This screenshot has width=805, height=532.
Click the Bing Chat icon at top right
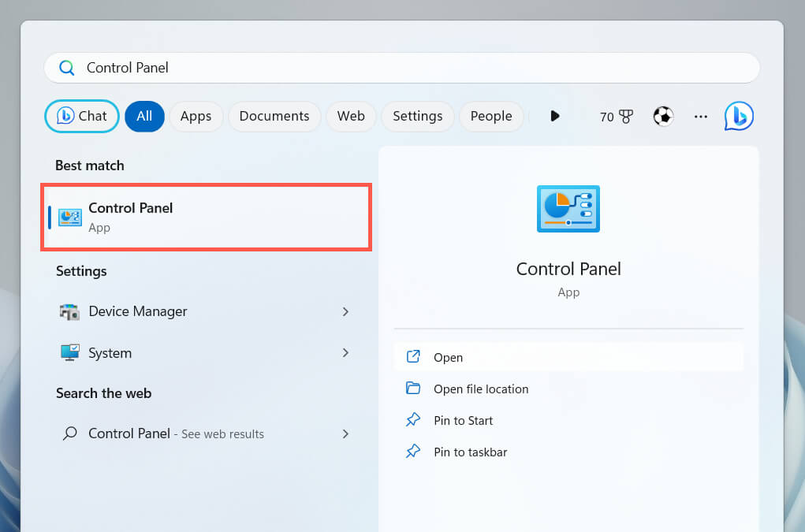739,116
